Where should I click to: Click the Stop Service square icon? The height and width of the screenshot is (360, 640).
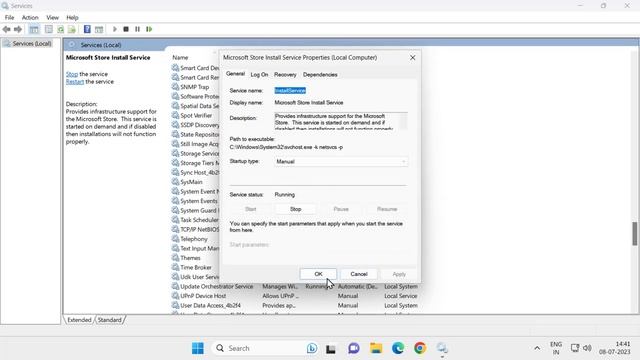[x=126, y=29]
